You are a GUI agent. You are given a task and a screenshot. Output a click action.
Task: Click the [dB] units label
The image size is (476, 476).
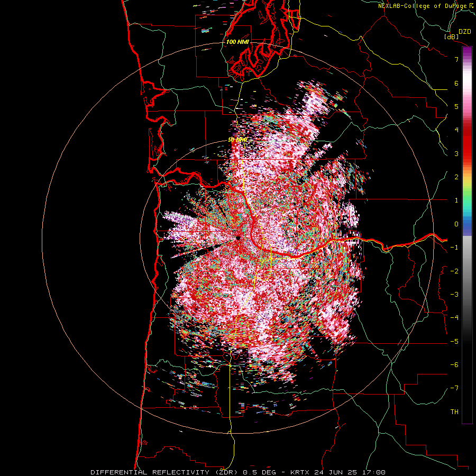[x=452, y=36]
